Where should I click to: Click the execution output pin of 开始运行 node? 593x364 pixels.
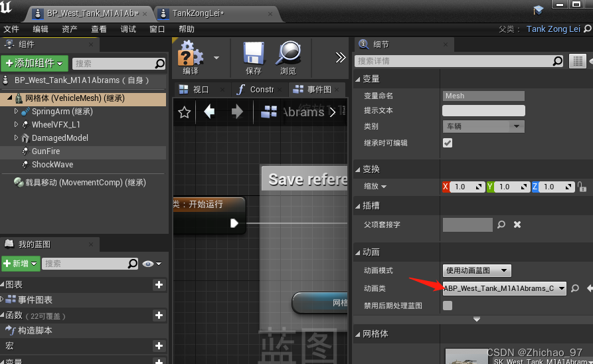click(234, 223)
